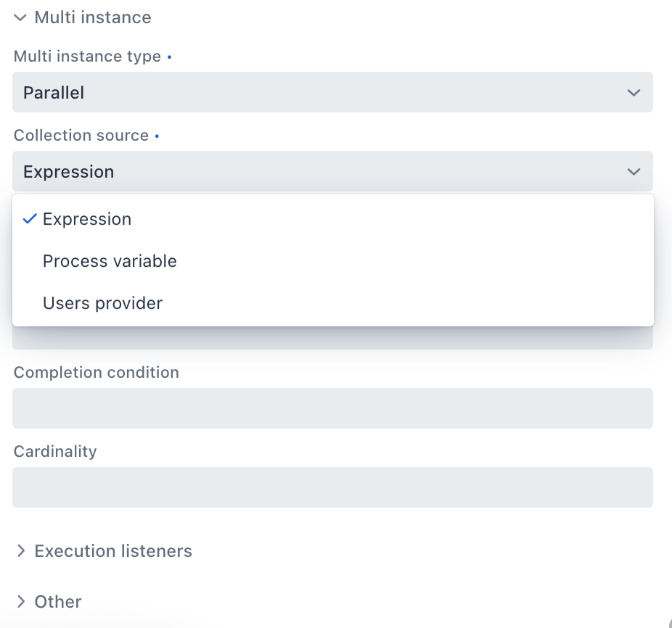Expand the Execution listeners section

112,550
